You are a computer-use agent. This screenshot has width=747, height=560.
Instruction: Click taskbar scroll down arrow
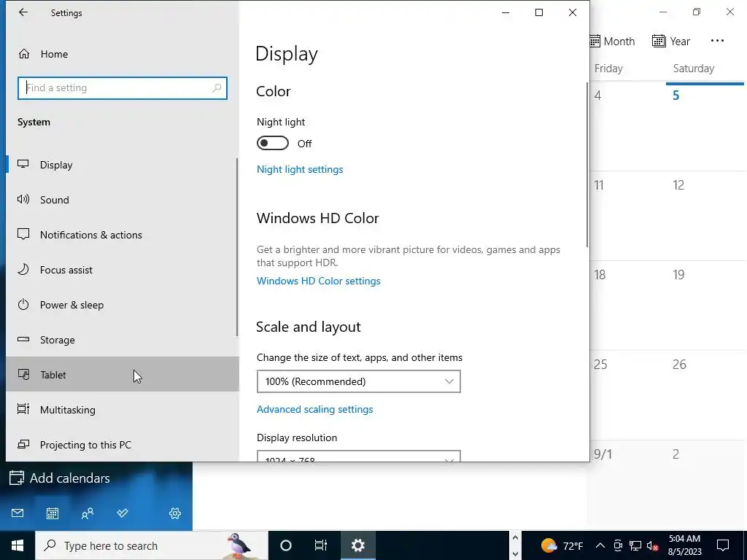[x=515, y=554]
